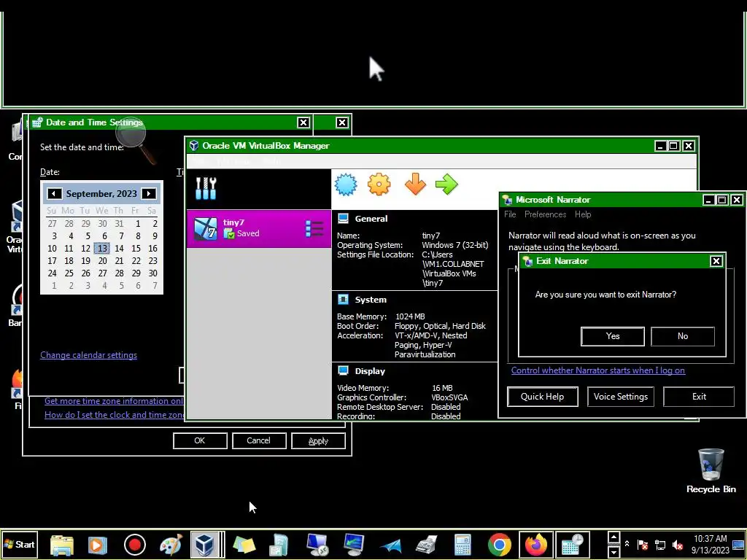
Task: Choose No in Exit Narrator dialog
Action: 683,336
